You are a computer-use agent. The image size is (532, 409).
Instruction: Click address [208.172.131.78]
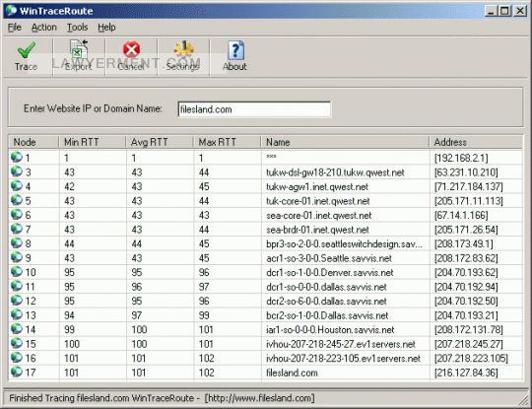point(469,329)
